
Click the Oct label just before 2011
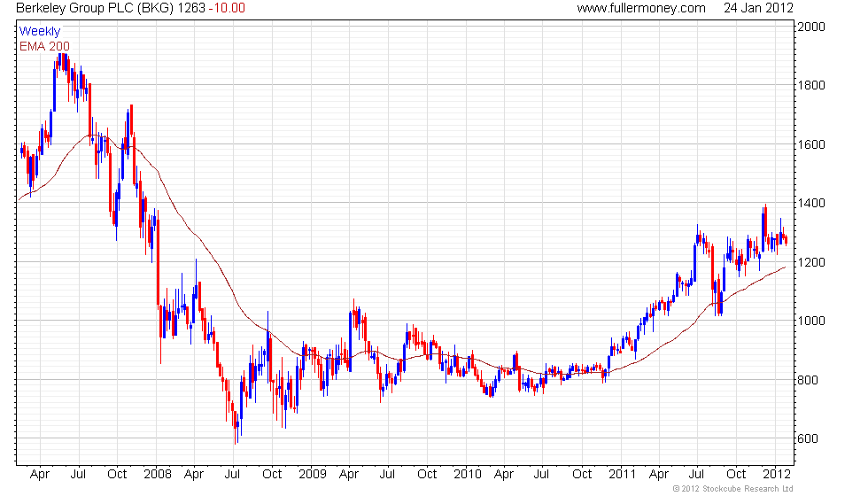point(582,475)
